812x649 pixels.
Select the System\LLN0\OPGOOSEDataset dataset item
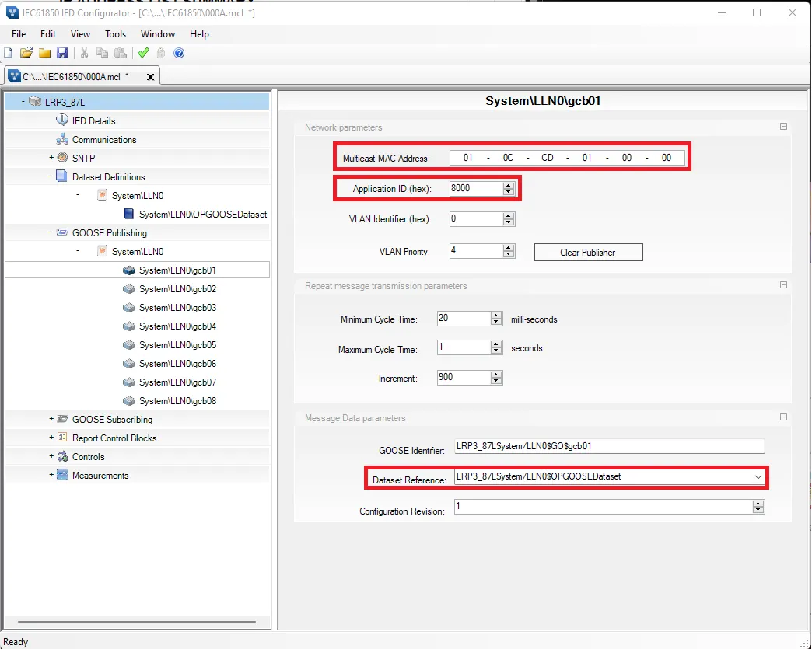(203, 215)
